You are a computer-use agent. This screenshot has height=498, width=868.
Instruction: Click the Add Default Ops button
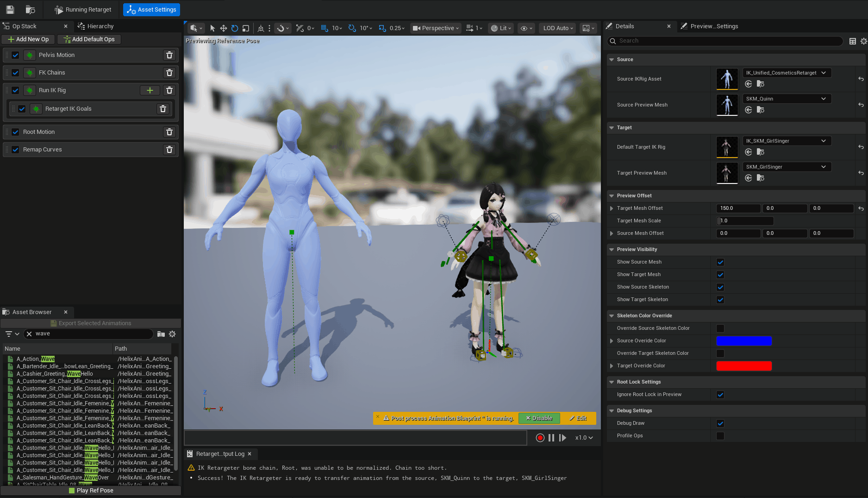pos(89,39)
